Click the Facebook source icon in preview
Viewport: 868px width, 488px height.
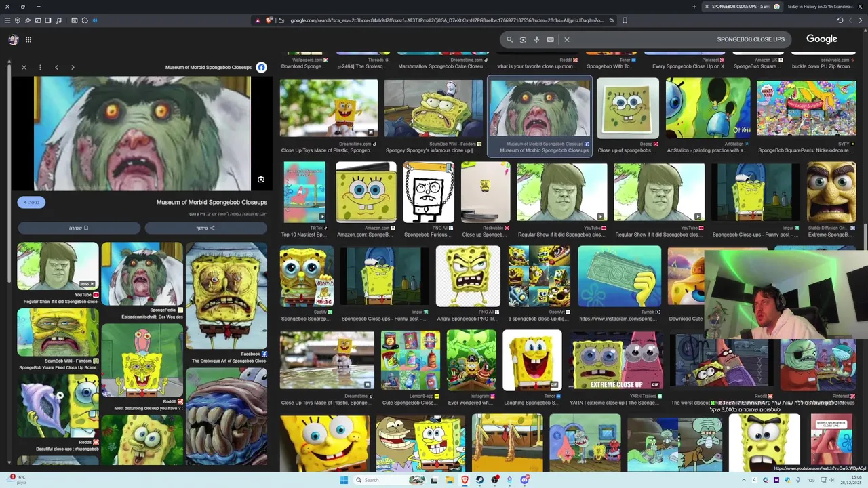[261, 67]
